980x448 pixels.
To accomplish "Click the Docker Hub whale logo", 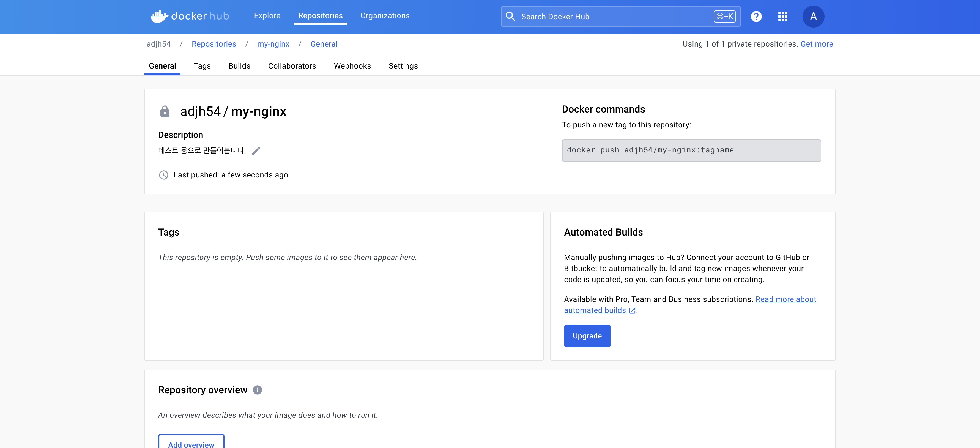I will (x=159, y=16).
